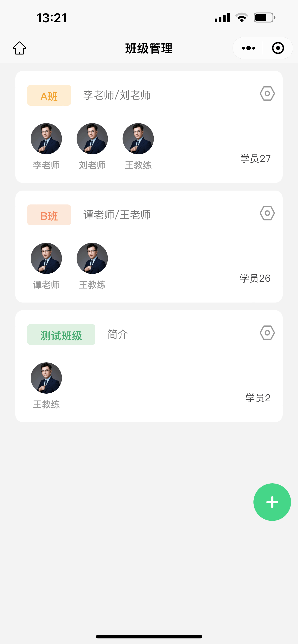Image resolution: width=298 pixels, height=644 pixels.
Task: Select the 测试班级 label tag
Action: [61, 335]
